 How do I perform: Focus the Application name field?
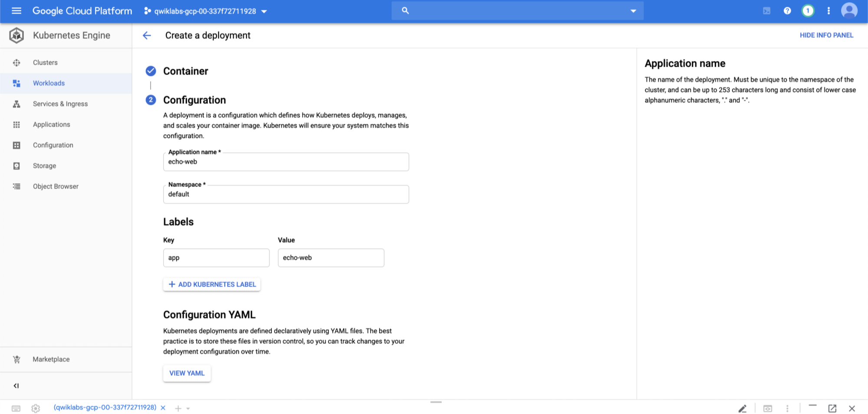click(286, 162)
